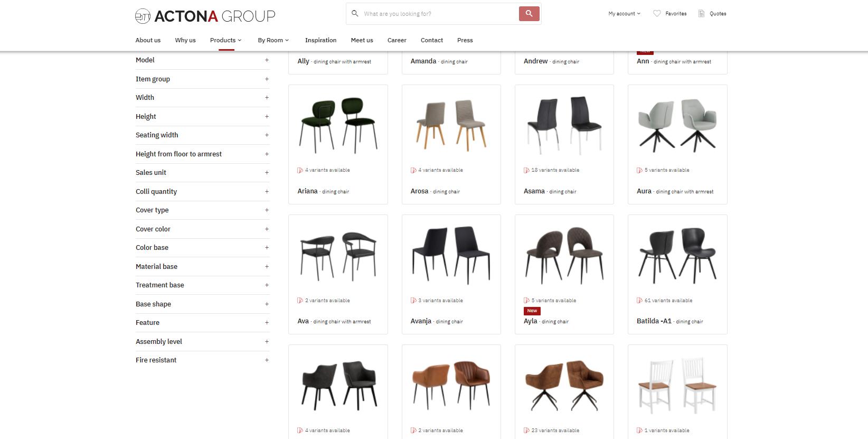
Task: Open the Ava dining chair link
Action: coord(334,321)
